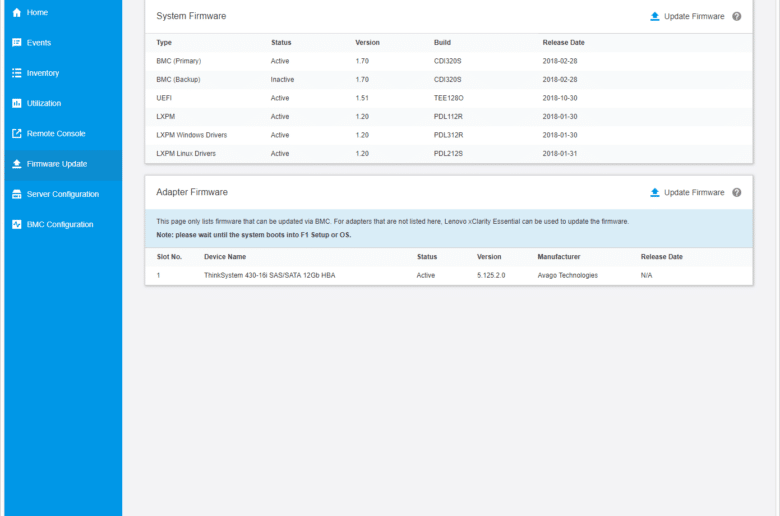
Task: Click the LXPM type cell
Action: (166, 116)
